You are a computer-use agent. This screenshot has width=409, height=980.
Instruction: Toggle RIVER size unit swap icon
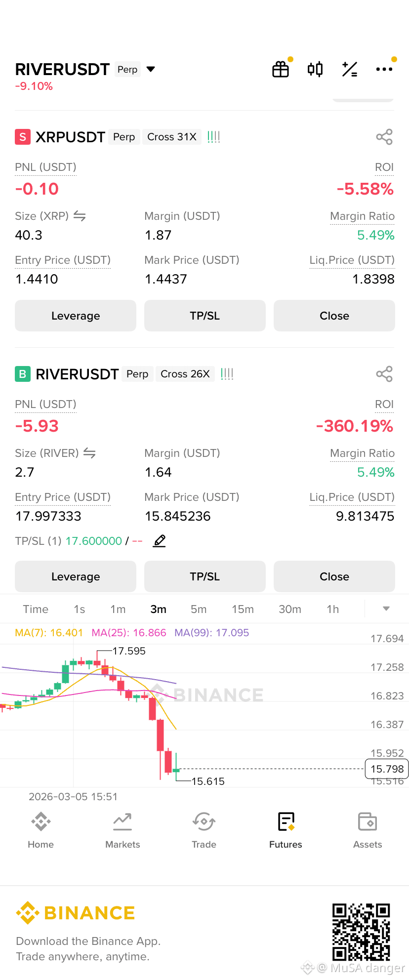click(89, 453)
